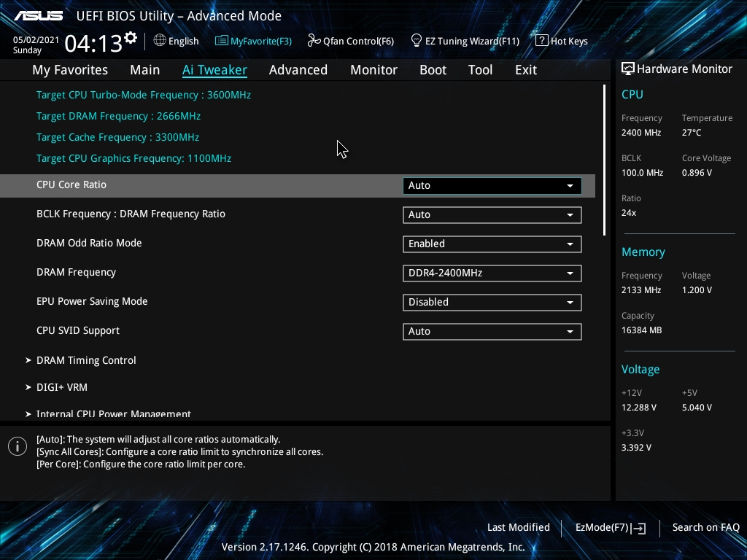747x560 pixels.
Task: Click the Hardware Monitor display icon
Action: [628, 69]
